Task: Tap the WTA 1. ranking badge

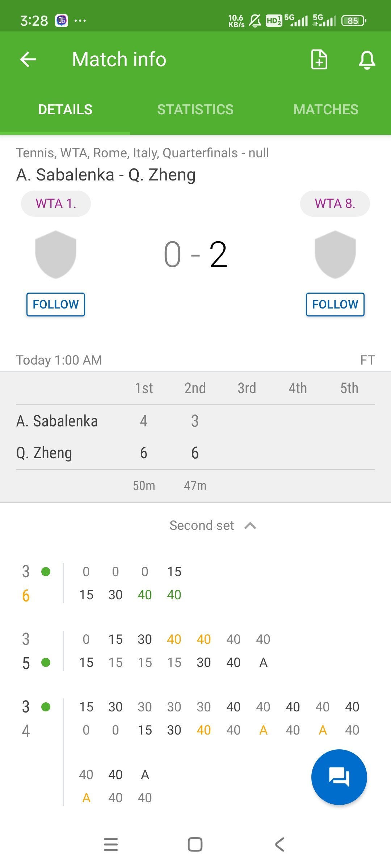Action: 56,204
